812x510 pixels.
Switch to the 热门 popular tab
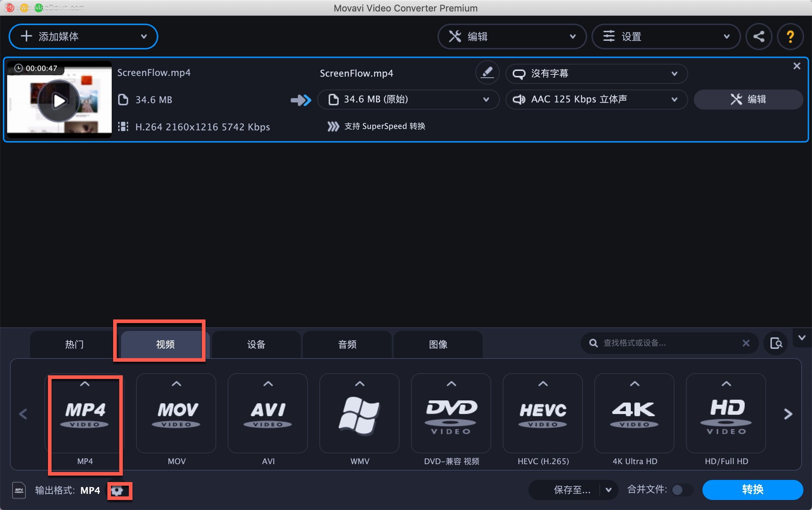click(x=74, y=345)
